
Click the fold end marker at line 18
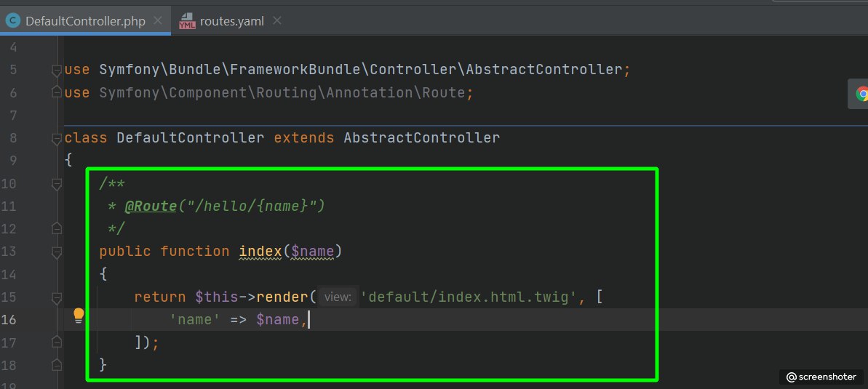point(57,365)
